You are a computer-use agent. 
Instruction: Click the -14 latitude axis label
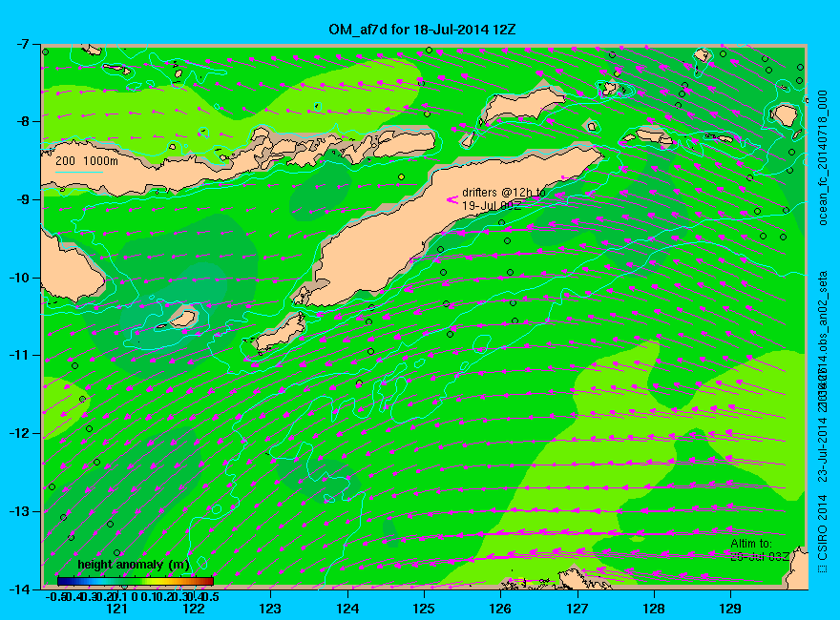point(18,589)
